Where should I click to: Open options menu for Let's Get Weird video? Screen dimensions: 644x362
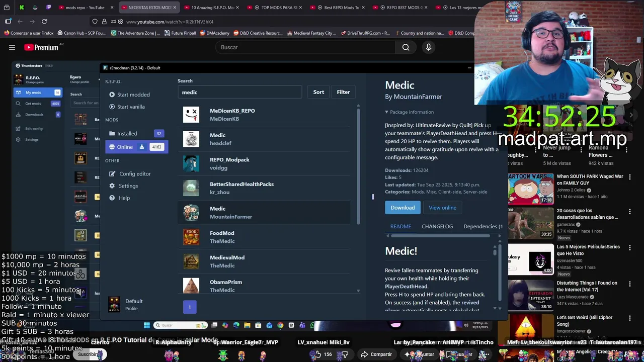(x=629, y=318)
